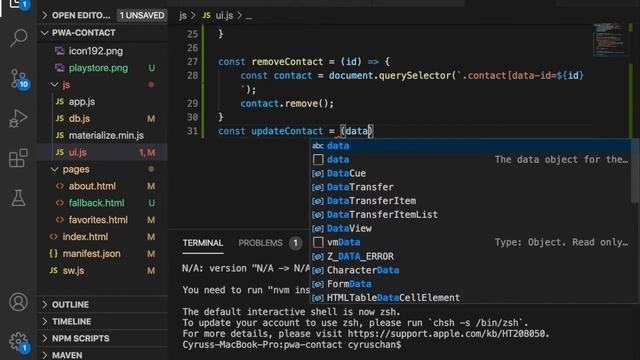Click the terminal prompt line

292,345
